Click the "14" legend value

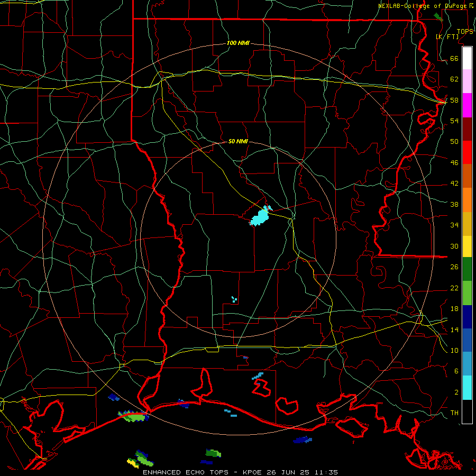point(454,329)
